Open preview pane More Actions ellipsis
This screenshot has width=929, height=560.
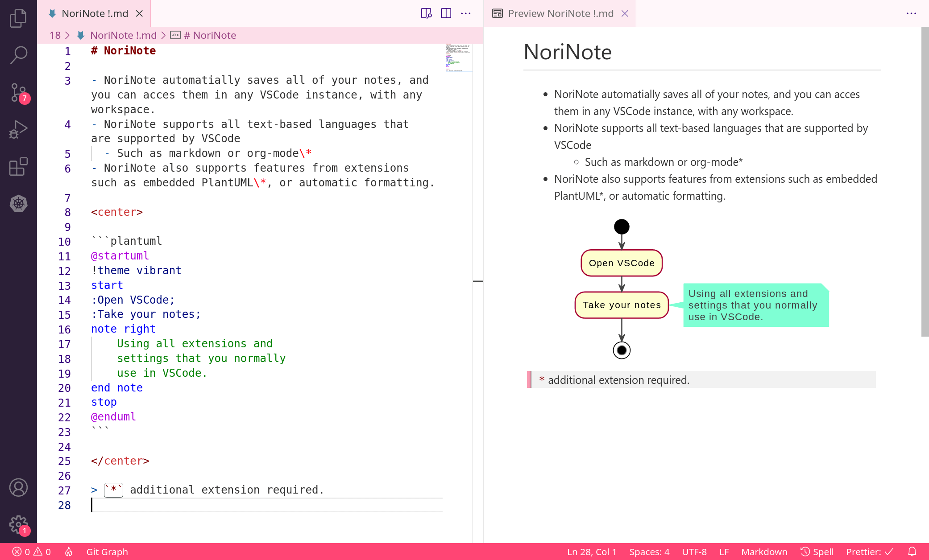pyautogui.click(x=911, y=13)
